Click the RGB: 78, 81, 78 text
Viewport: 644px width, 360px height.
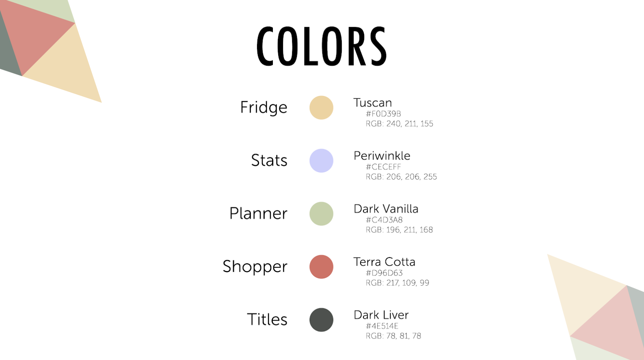coord(393,336)
